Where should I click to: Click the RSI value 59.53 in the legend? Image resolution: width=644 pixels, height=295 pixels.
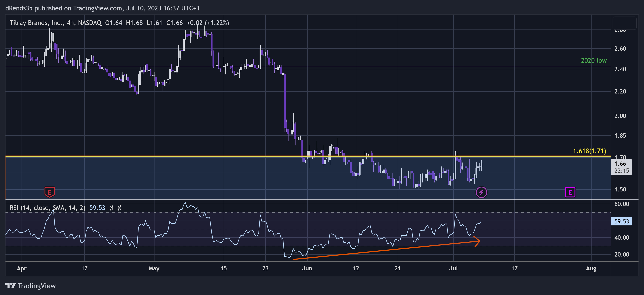pos(97,208)
